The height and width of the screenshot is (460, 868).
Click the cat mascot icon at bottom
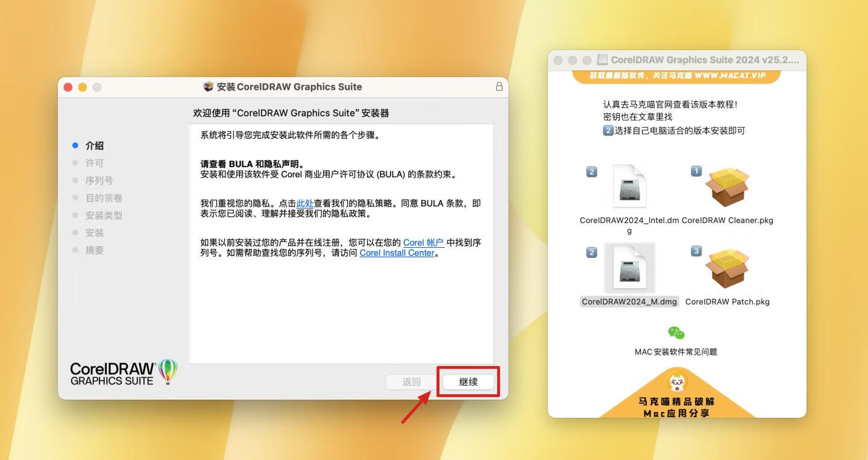(x=678, y=382)
